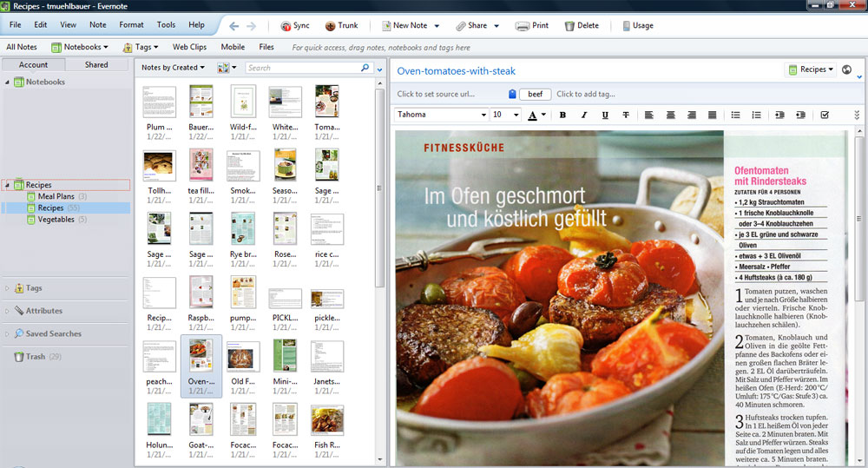Decrease indent with the outdent icon

(x=800, y=115)
